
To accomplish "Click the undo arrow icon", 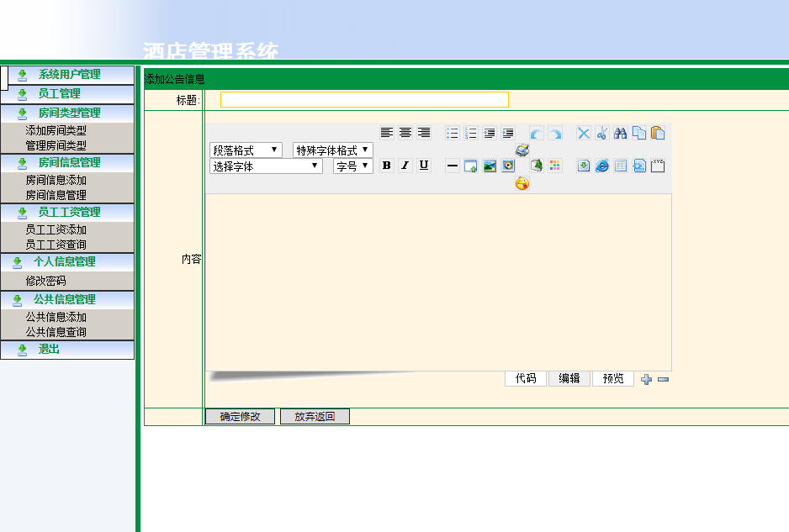I will 536,133.
